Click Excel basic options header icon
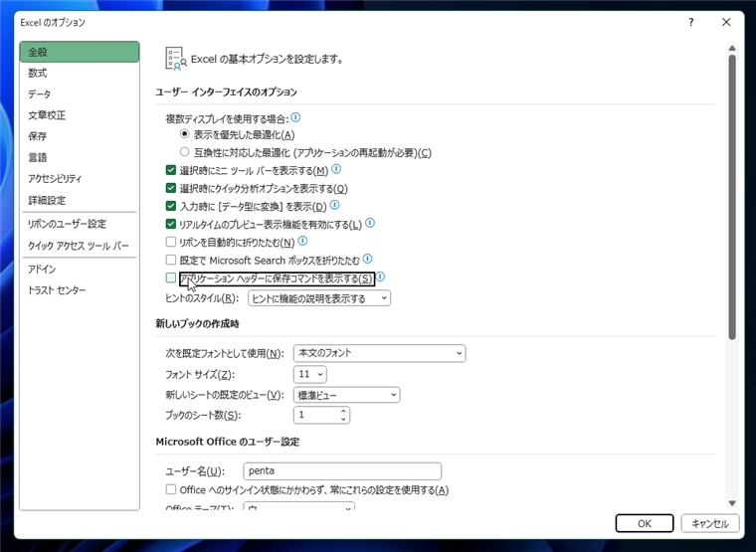 tap(175, 59)
